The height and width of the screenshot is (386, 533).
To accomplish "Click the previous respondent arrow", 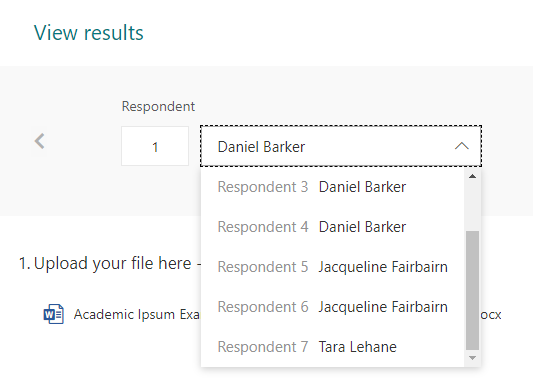I will (x=40, y=141).
